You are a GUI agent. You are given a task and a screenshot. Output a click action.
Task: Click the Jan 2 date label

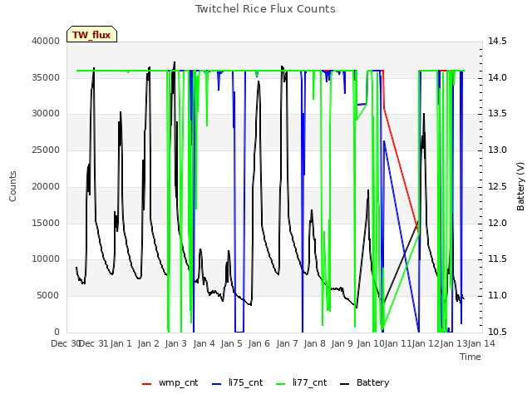(x=149, y=343)
